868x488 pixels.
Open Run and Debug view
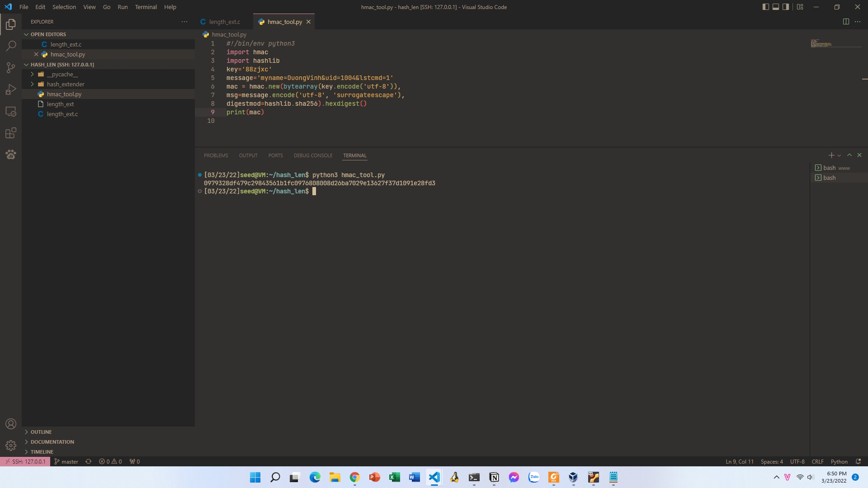(x=11, y=89)
